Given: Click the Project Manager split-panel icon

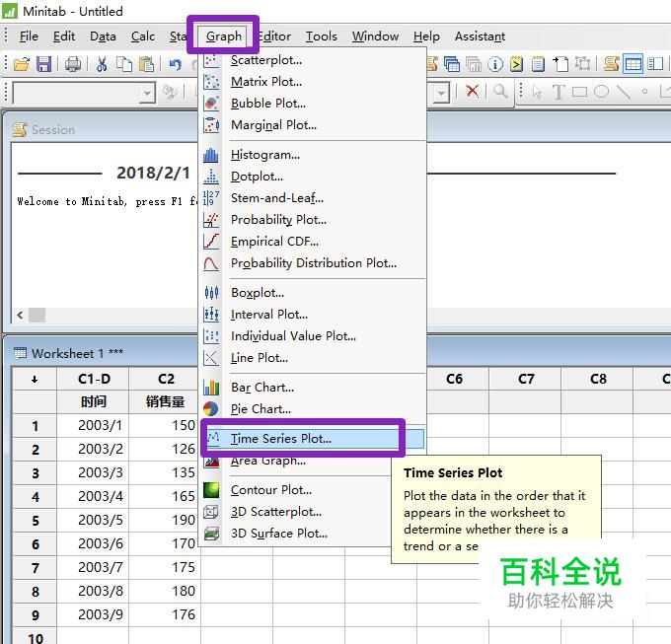Looking at the screenshot, I should pyautogui.click(x=655, y=64).
